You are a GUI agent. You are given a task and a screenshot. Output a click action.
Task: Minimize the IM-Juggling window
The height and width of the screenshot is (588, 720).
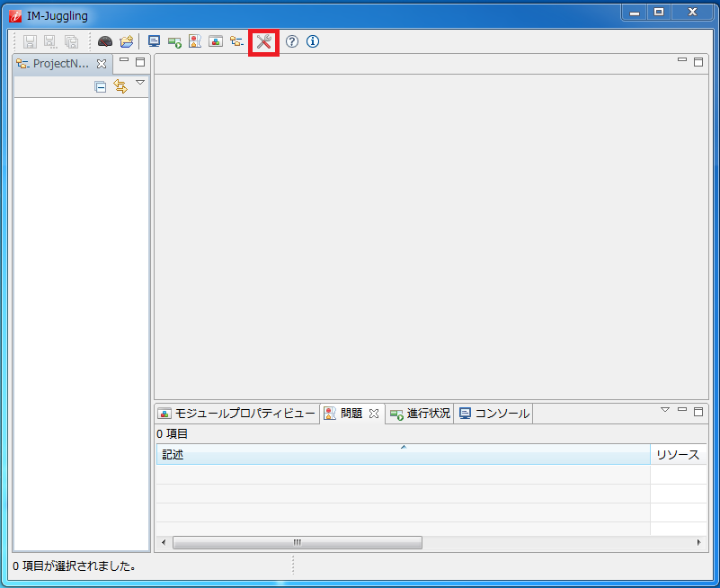pyautogui.click(x=635, y=13)
